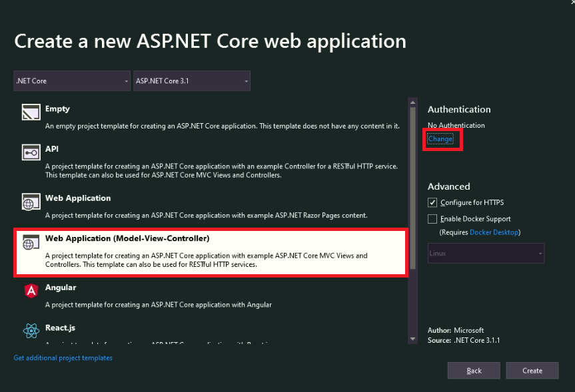Click the template list vertical scrollbar
The width and height of the screenshot is (575, 392).
[413, 200]
